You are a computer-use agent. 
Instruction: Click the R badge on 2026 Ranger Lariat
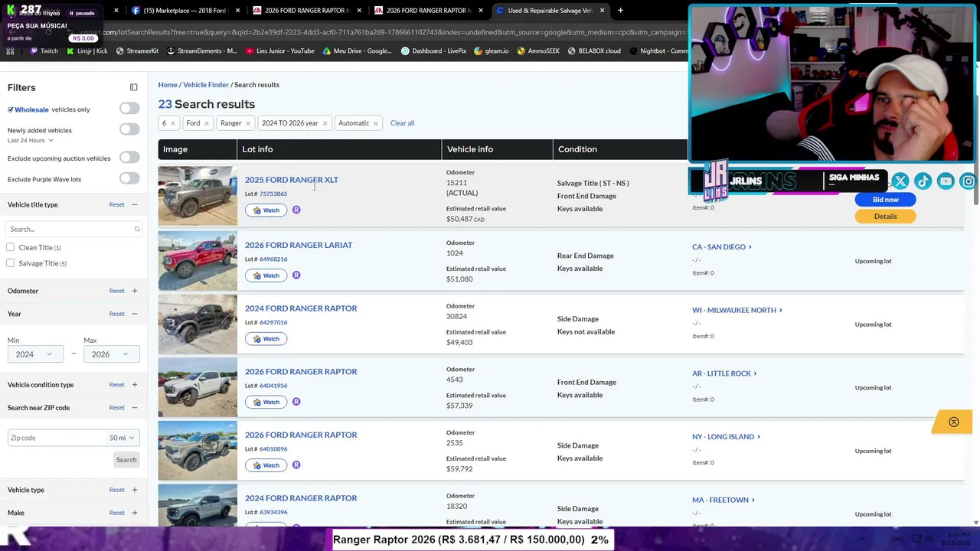296,275
